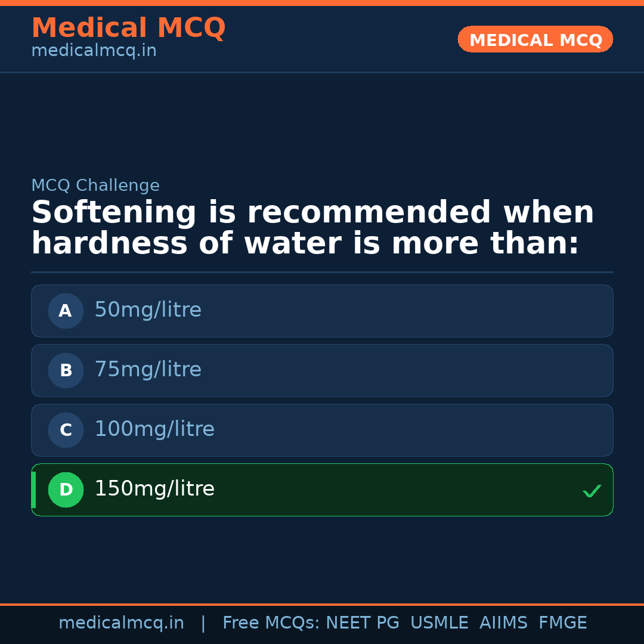Click the AIIMS footer tag
Screen dimensions: 644x644
(x=503, y=623)
